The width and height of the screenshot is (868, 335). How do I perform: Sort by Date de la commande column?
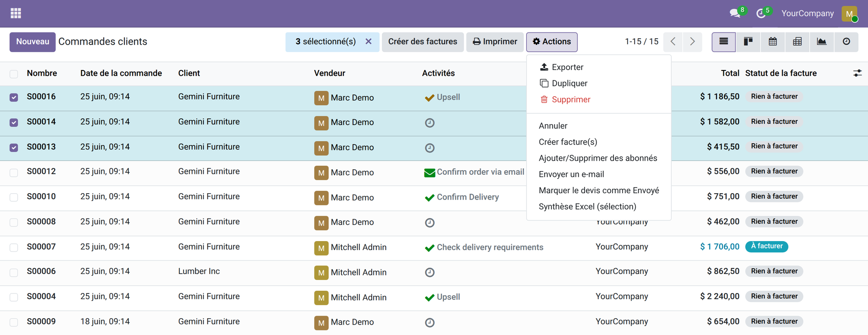121,73
